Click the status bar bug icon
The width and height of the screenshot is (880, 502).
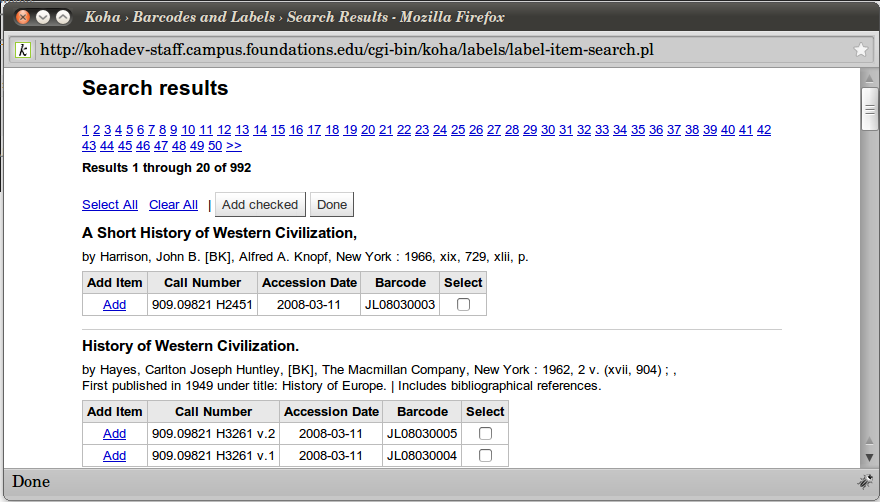point(864,481)
